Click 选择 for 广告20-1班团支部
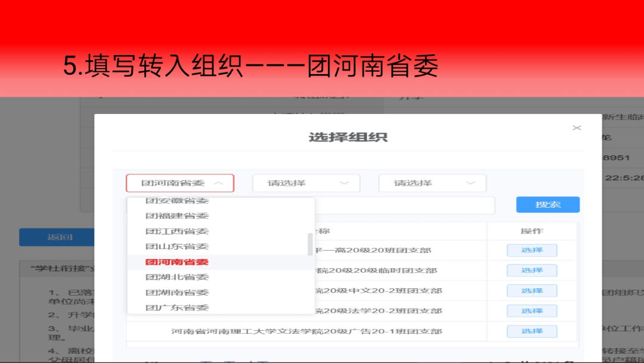Image resolution: width=644 pixels, height=363 pixels. click(532, 331)
